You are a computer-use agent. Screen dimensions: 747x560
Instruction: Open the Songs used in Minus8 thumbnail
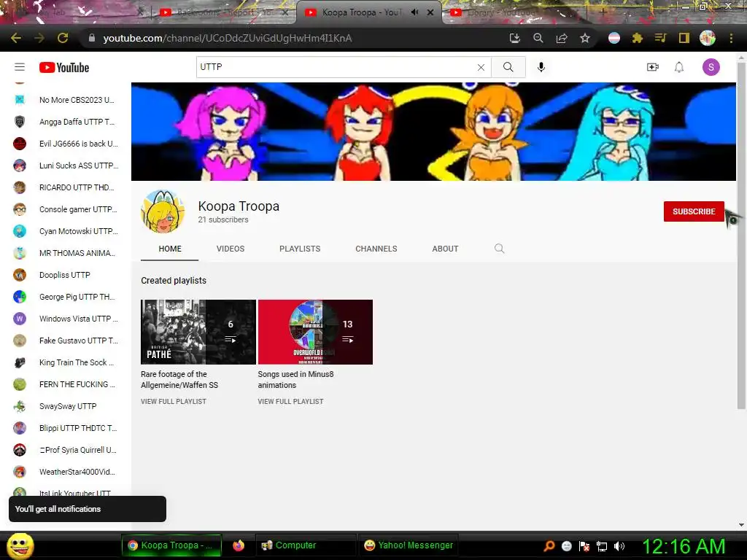[x=315, y=332]
